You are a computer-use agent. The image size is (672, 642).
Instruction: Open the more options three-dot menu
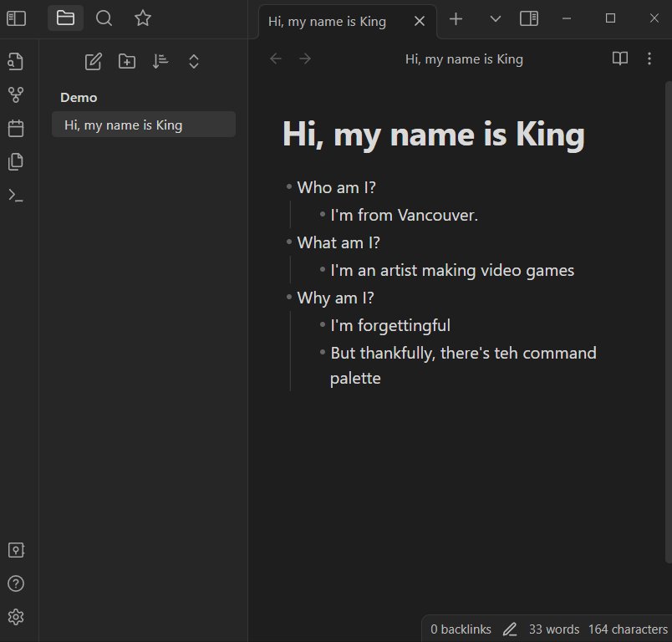point(649,59)
